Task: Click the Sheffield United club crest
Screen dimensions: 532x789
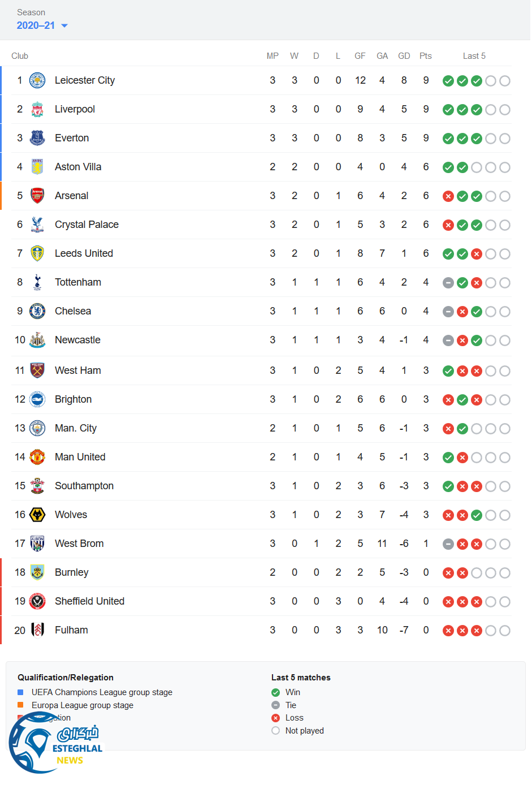Action: tap(37, 601)
